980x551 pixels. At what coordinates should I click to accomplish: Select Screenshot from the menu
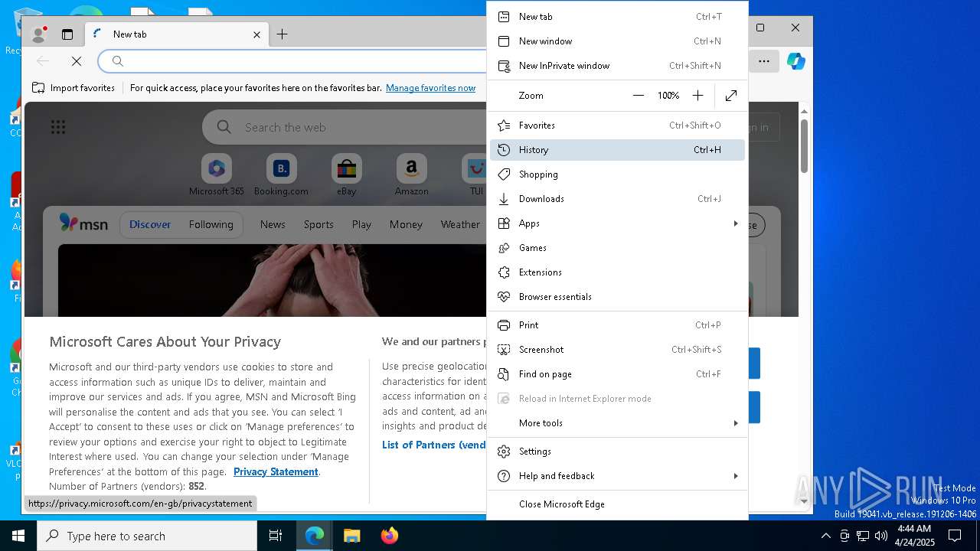pyautogui.click(x=617, y=350)
